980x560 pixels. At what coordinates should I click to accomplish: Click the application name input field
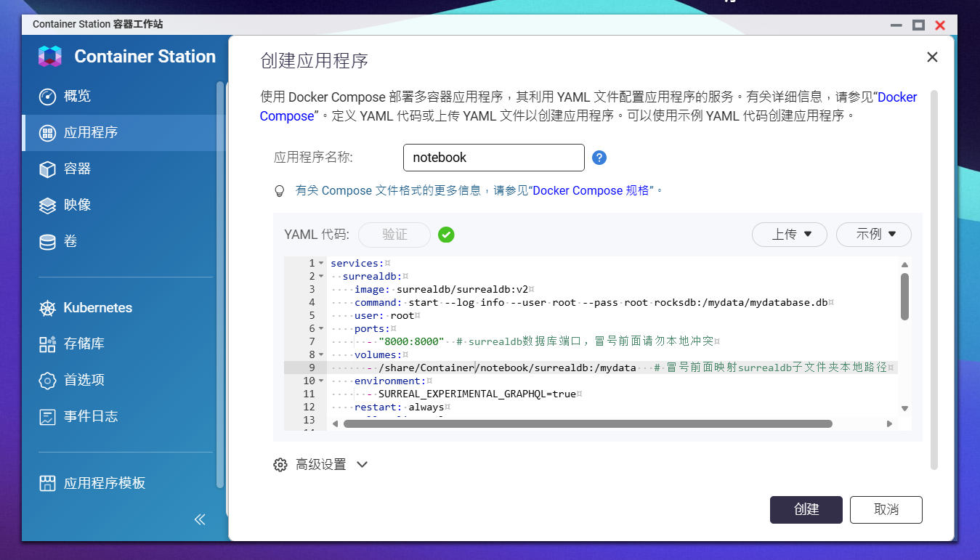(494, 158)
